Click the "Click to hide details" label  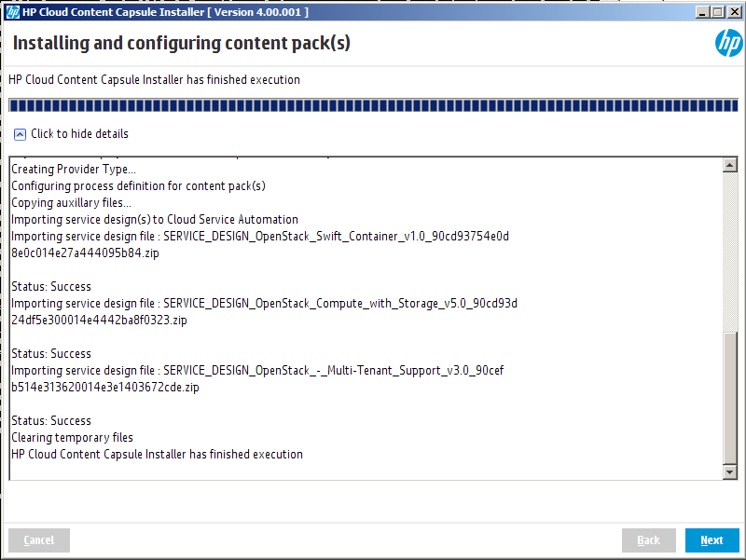pyautogui.click(x=79, y=134)
